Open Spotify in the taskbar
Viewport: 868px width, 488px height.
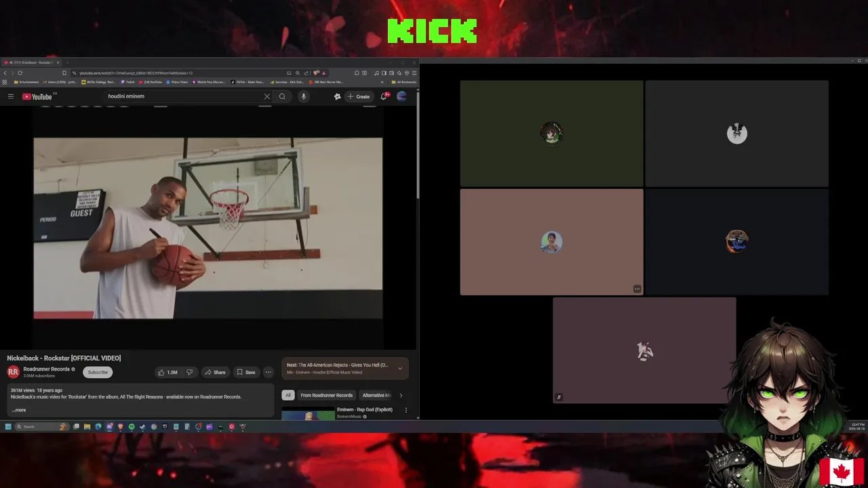pos(132,426)
